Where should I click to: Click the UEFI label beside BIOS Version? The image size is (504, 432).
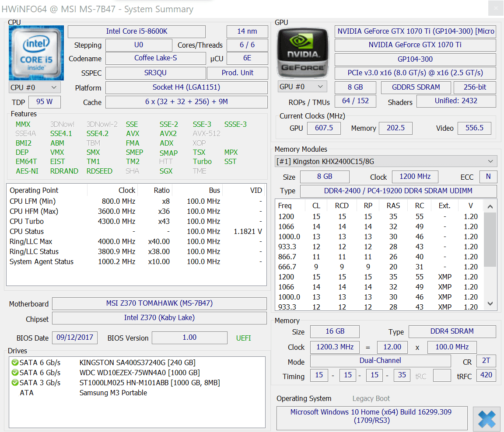coord(243,338)
